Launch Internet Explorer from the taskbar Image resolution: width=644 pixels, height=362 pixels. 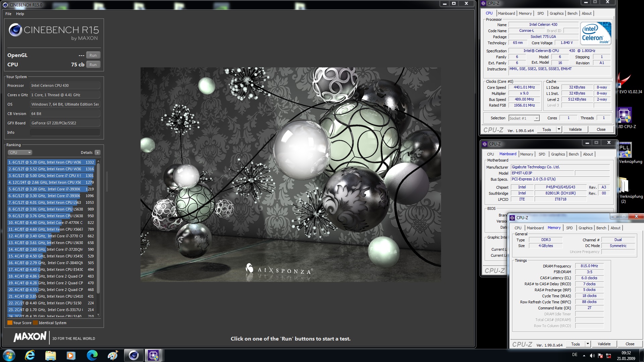point(30,355)
